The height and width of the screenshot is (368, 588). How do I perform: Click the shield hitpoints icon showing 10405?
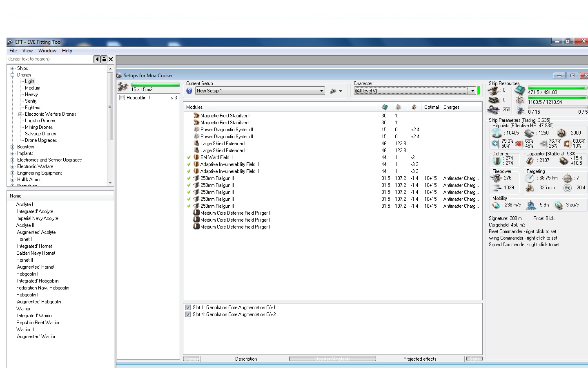(x=497, y=133)
